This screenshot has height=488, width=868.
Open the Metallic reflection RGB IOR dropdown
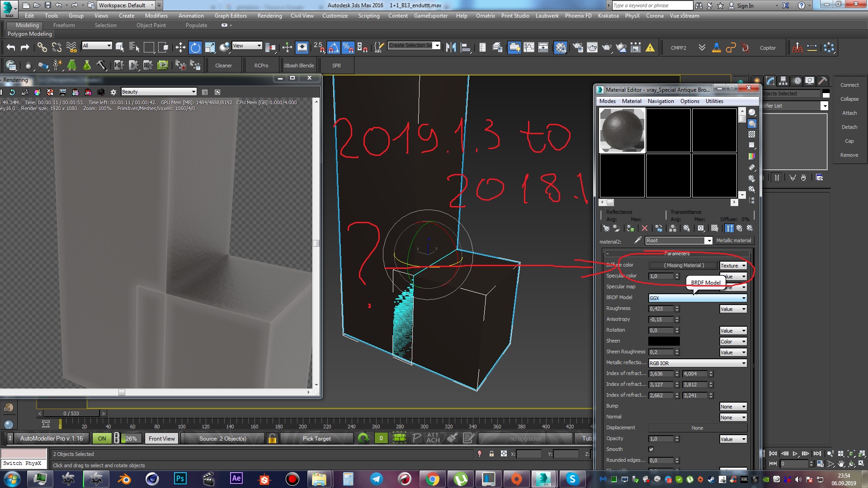tap(698, 363)
